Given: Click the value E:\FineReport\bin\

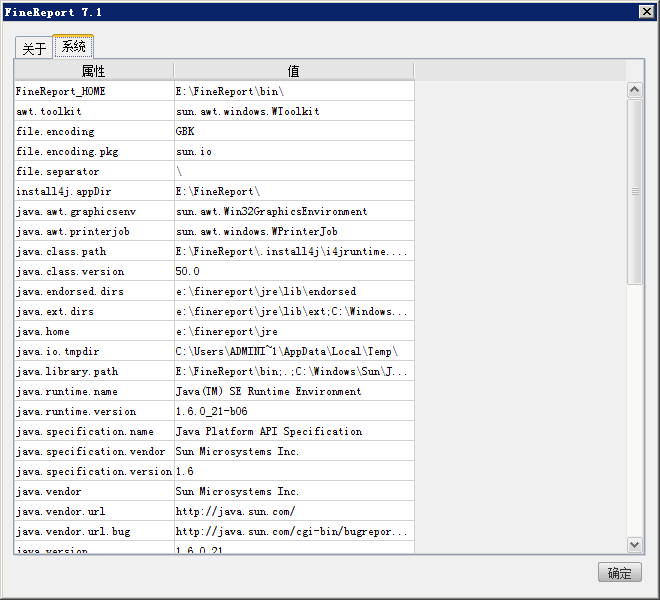Looking at the screenshot, I should click(294, 91).
